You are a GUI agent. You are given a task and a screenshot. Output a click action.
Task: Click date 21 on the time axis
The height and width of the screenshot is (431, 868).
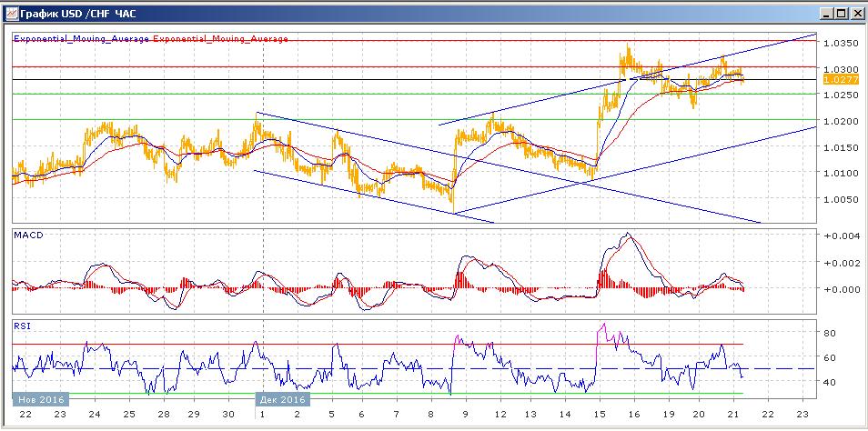(732, 414)
